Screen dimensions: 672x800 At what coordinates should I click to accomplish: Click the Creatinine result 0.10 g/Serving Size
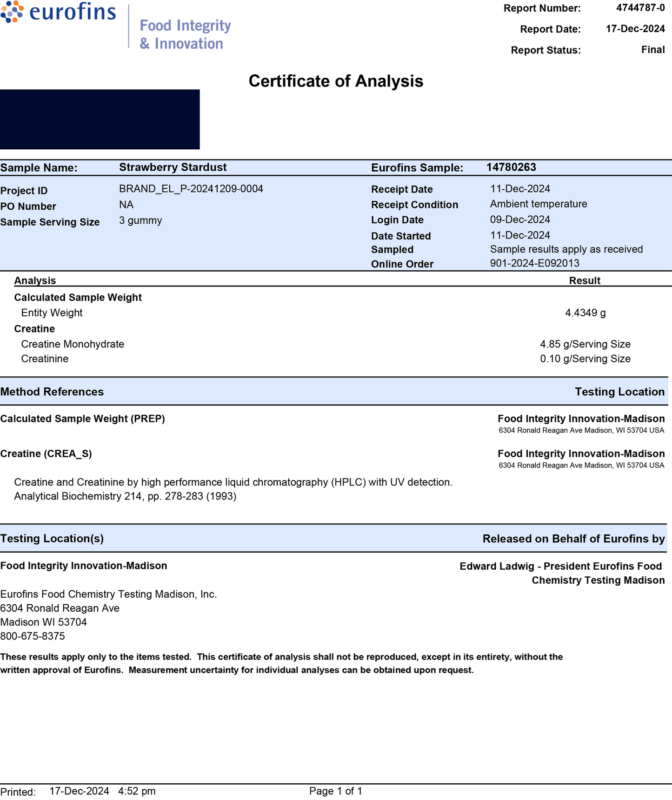tap(585, 359)
